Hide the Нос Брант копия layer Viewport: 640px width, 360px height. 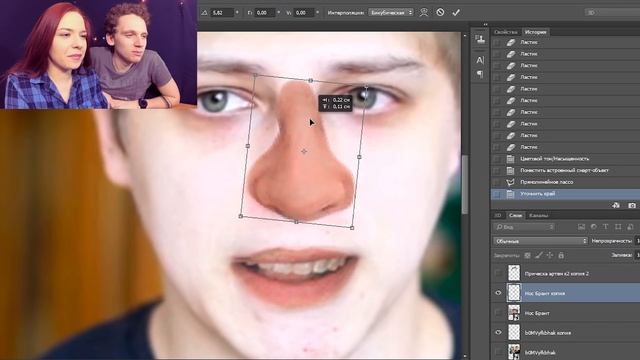498,293
